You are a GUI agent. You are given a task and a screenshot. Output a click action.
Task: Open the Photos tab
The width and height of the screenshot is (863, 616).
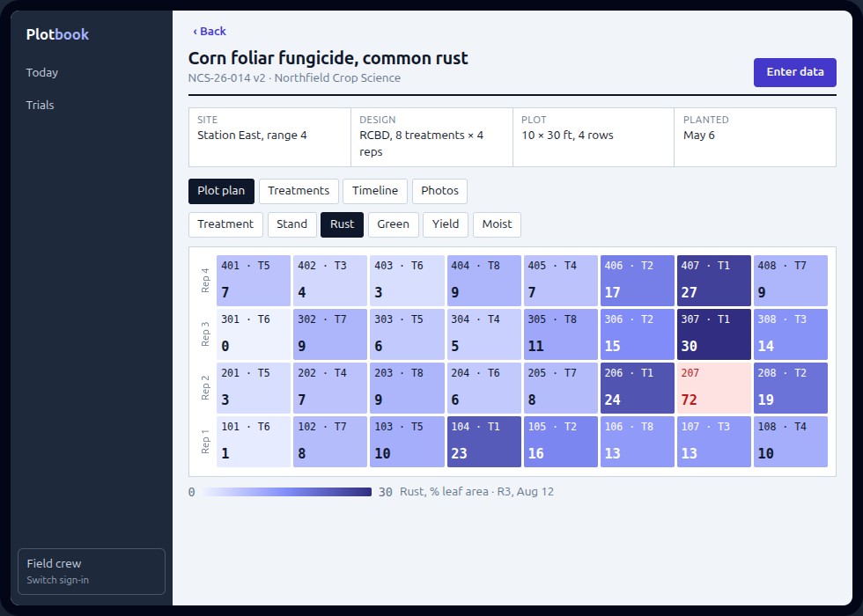[x=439, y=191]
